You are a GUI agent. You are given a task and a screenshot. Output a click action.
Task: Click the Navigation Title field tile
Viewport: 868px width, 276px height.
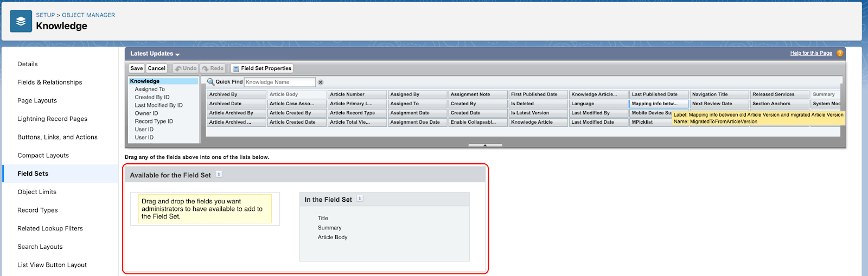pos(719,94)
